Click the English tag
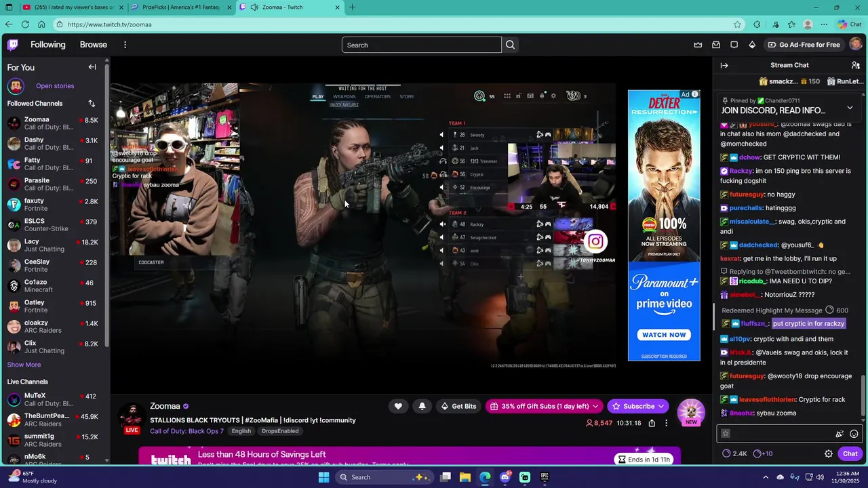This screenshot has width=868, height=488. 241,431
